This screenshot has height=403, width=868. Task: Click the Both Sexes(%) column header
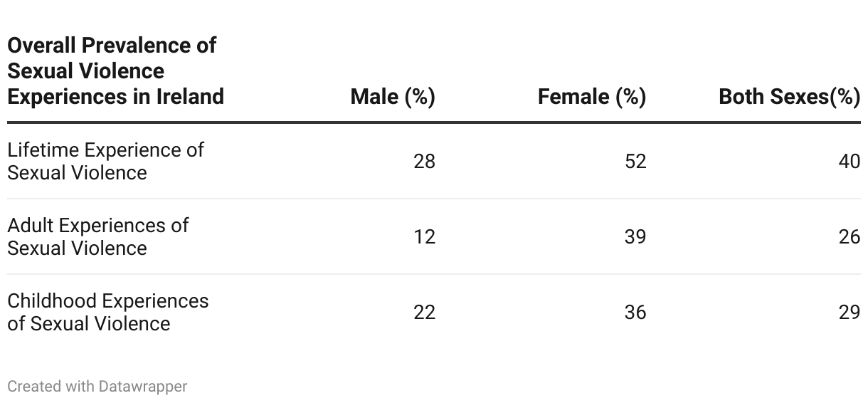point(790,97)
